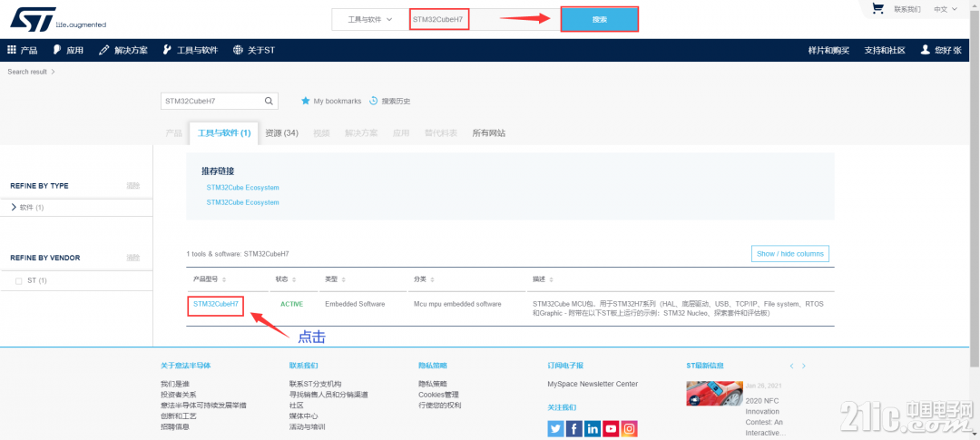Viewport: 980px width, 440px height.
Task: Sort by 描述 column arrows
Action: 552,279
